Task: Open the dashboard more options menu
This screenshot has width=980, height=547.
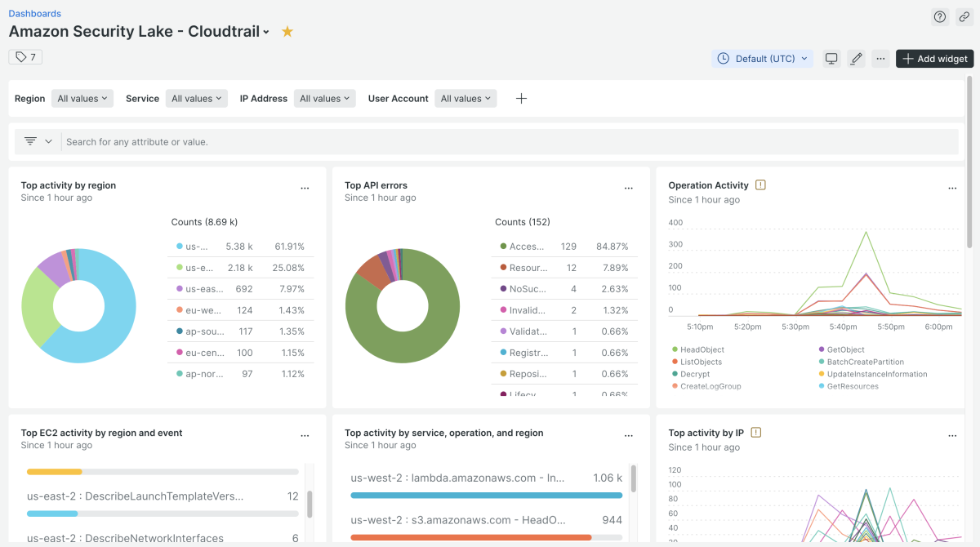Action: tap(880, 59)
